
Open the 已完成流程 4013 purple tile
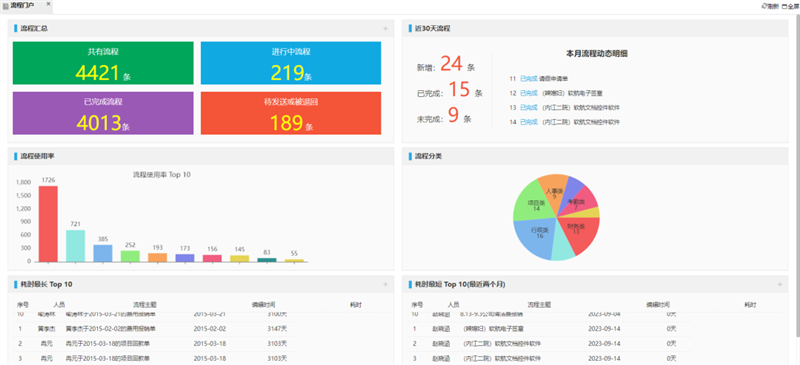tap(103, 113)
